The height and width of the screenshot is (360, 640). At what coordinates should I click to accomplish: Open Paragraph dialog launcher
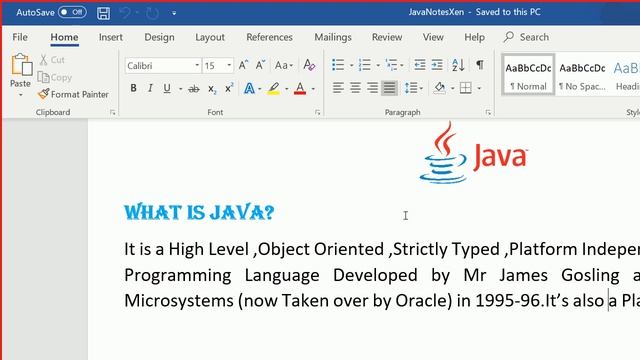(488, 113)
